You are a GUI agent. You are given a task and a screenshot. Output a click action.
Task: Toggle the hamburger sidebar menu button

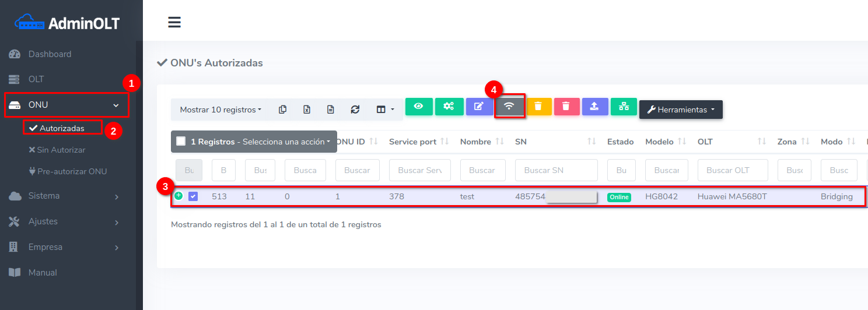[174, 22]
